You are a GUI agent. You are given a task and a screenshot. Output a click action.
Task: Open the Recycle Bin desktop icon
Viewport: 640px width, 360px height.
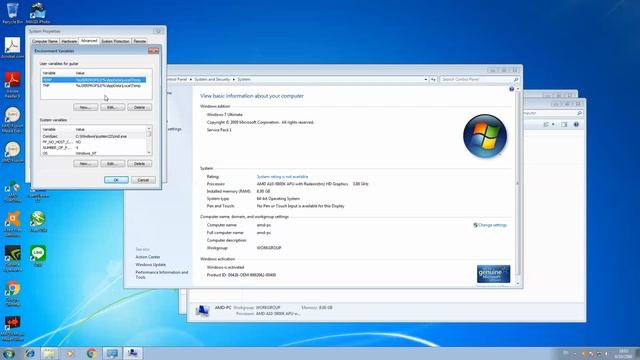tap(12, 12)
